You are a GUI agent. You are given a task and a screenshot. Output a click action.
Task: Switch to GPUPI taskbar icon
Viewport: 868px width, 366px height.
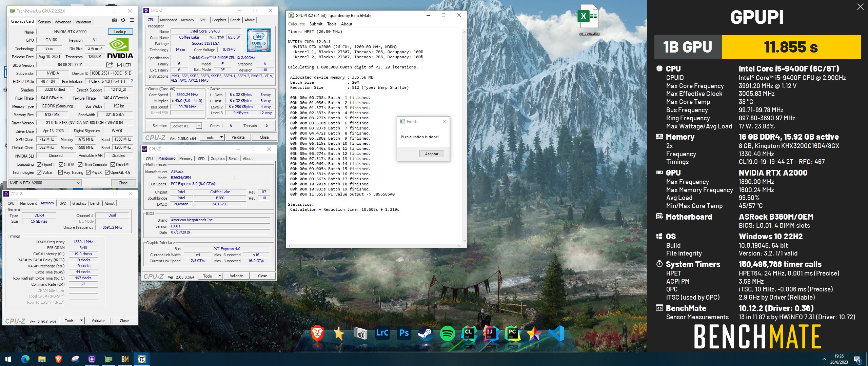point(142,359)
